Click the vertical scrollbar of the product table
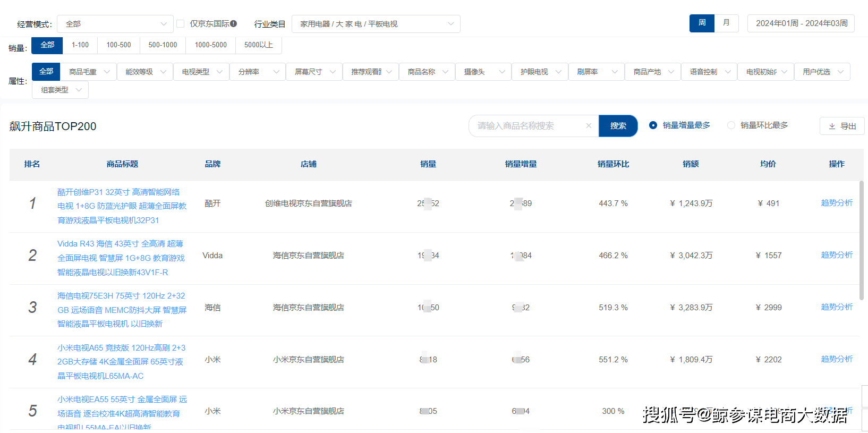868x433 pixels. click(862, 240)
